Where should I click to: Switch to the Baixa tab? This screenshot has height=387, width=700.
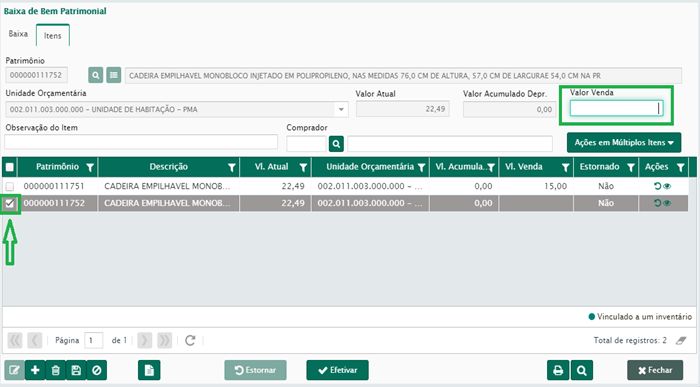(x=18, y=34)
